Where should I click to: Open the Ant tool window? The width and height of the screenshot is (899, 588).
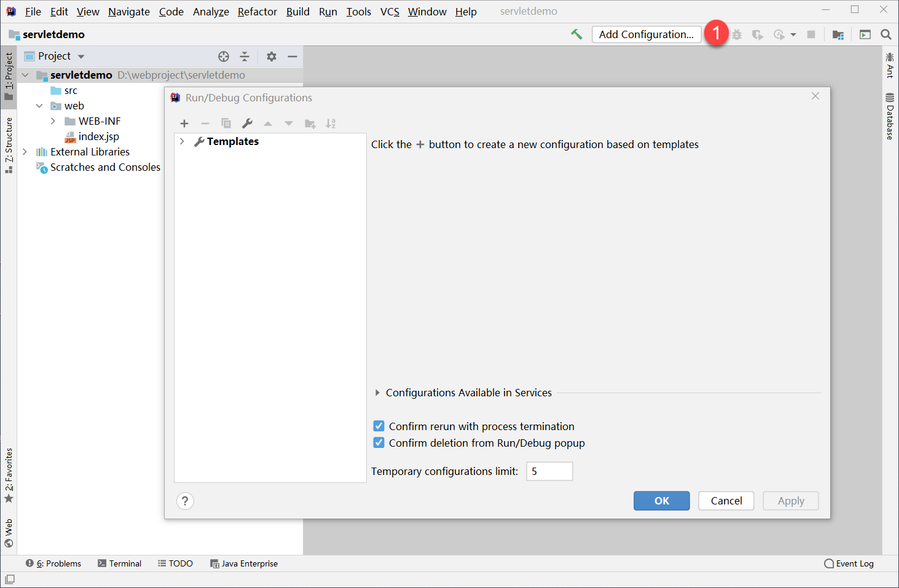[889, 65]
